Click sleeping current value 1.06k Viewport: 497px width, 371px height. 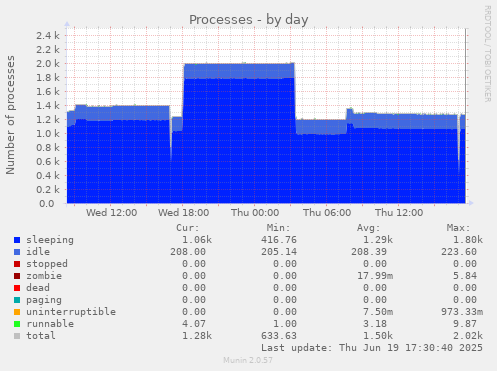tap(197, 240)
